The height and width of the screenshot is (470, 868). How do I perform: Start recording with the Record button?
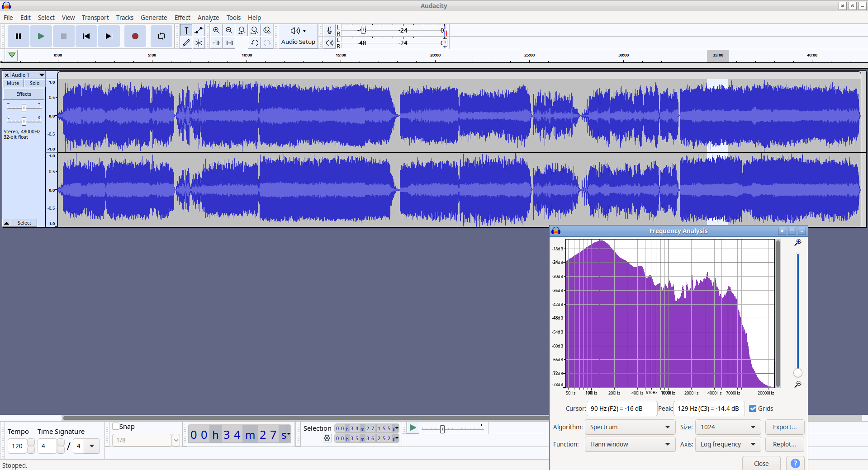135,36
